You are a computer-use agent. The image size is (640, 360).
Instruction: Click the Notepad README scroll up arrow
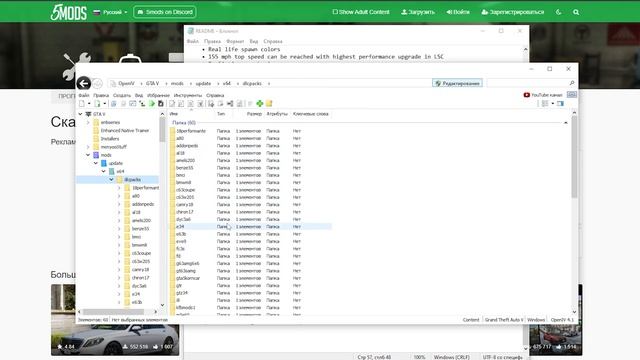[526, 49]
